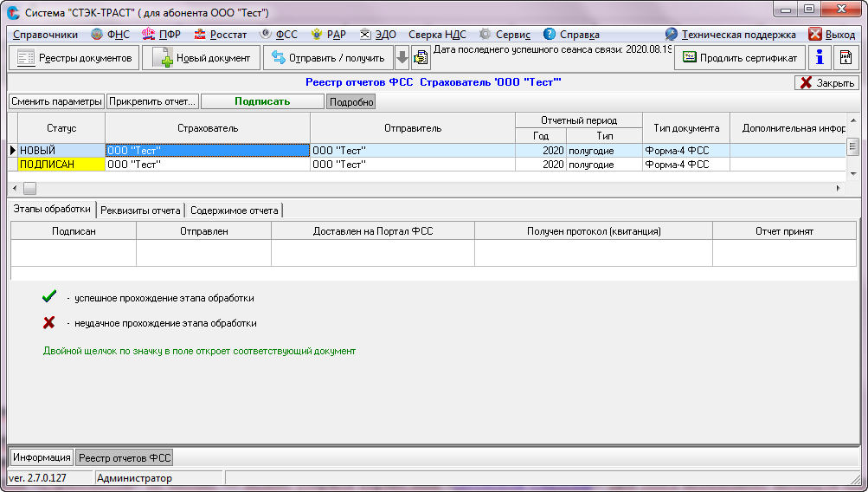Open the РАР menu icon

click(x=316, y=35)
